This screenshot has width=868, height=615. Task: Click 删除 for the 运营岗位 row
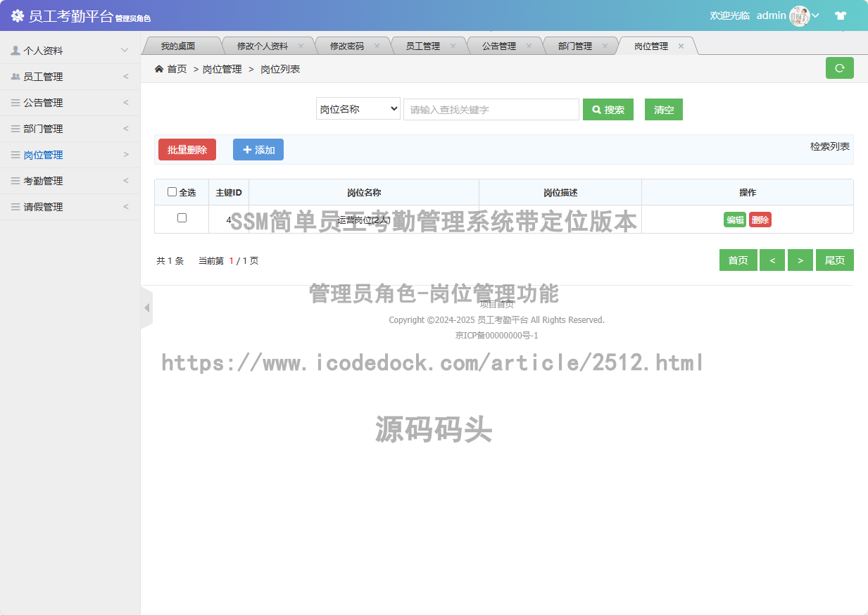(x=760, y=220)
